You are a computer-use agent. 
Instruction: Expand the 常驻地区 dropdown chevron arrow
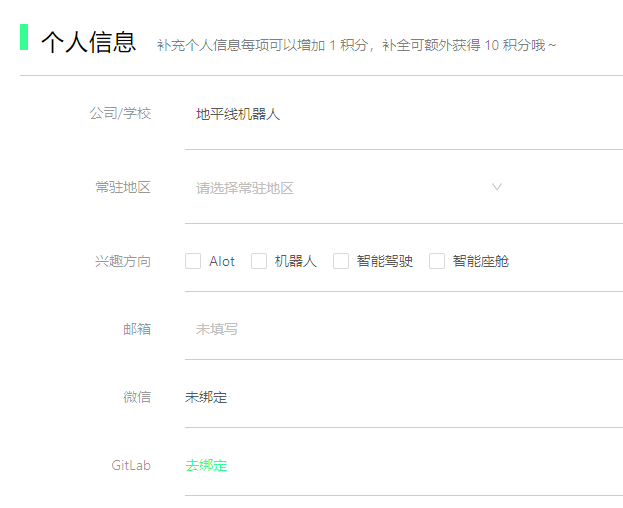pos(497,187)
